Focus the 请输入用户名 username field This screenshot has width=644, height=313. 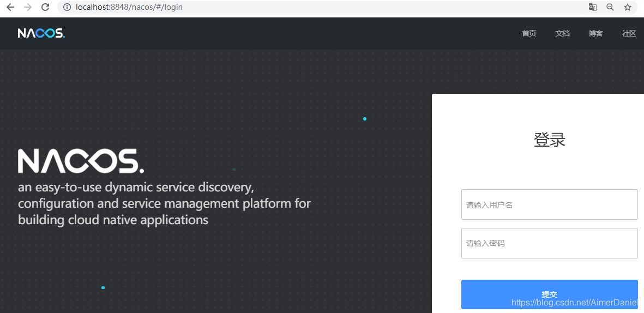point(550,204)
